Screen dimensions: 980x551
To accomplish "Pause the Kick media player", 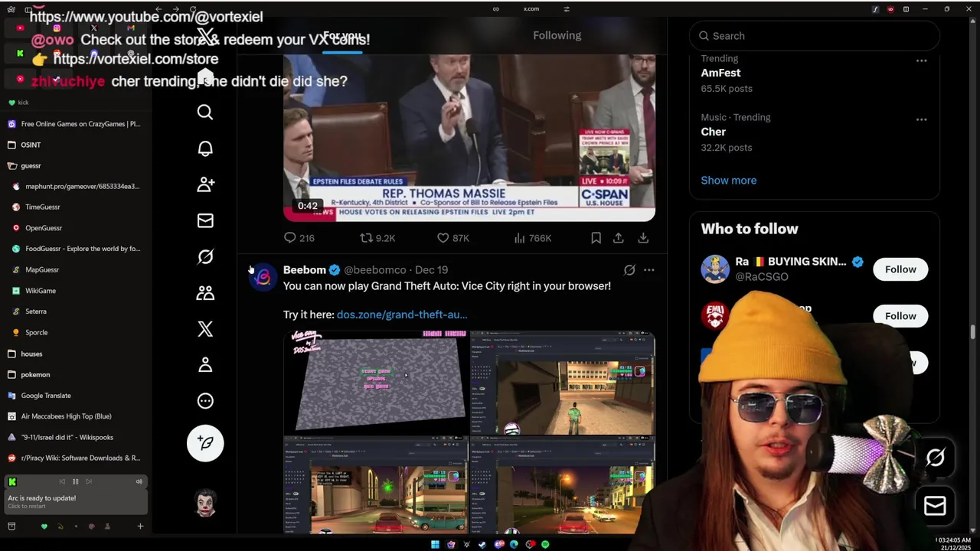I will 75,481.
